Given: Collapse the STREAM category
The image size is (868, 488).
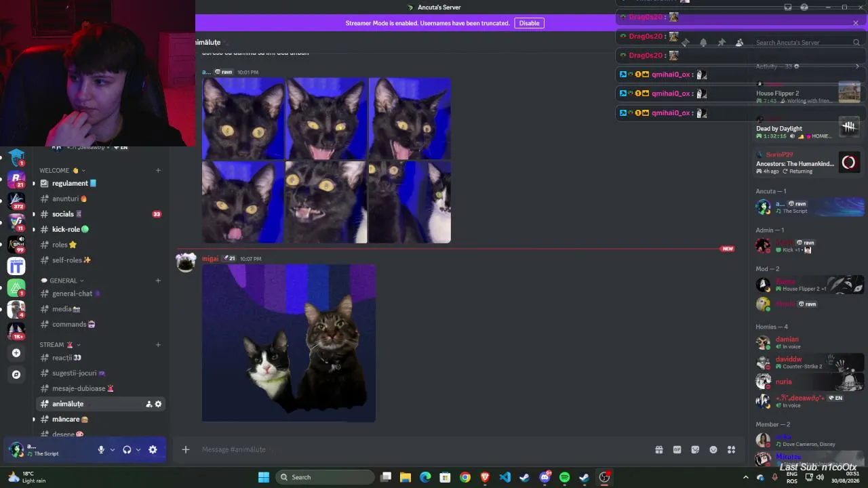Looking at the screenshot, I should (x=60, y=344).
